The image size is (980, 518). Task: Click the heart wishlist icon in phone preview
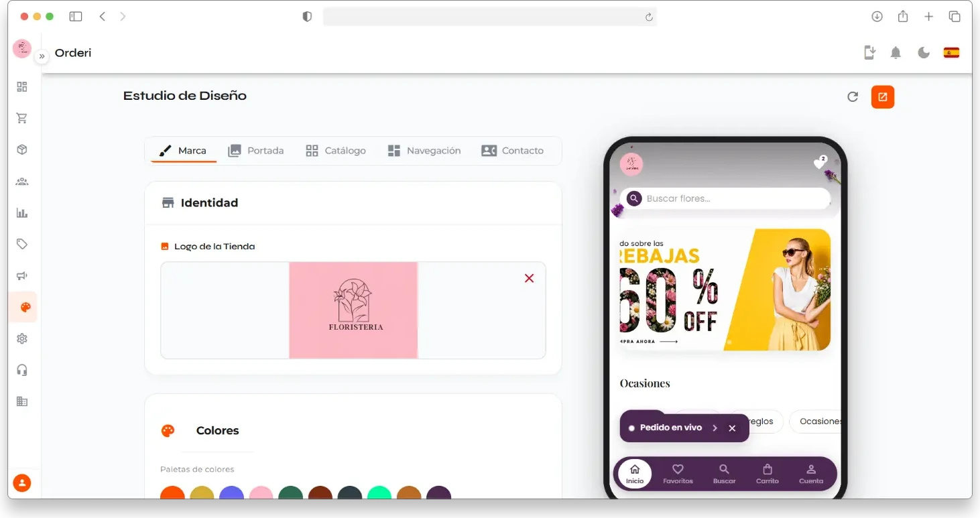(x=819, y=163)
